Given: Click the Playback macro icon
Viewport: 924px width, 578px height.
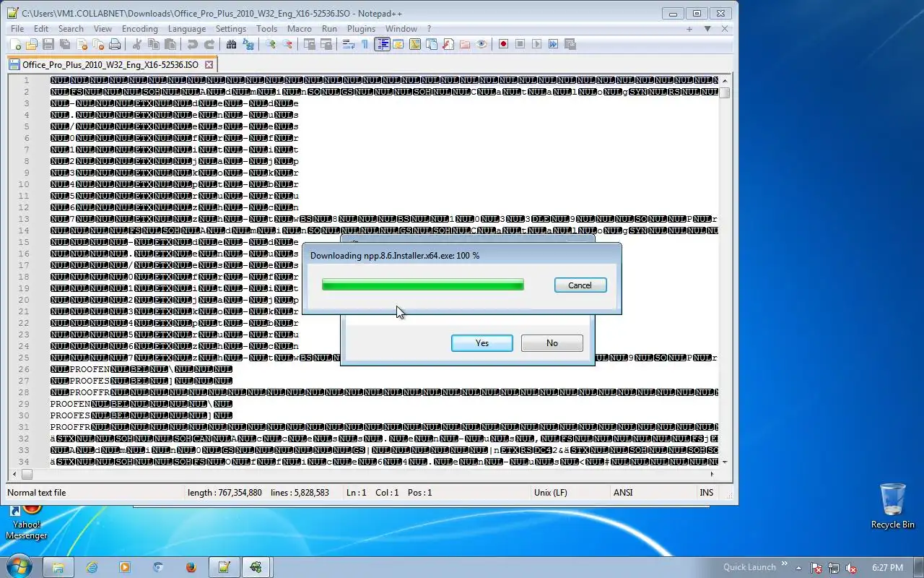Looking at the screenshot, I should point(536,44).
